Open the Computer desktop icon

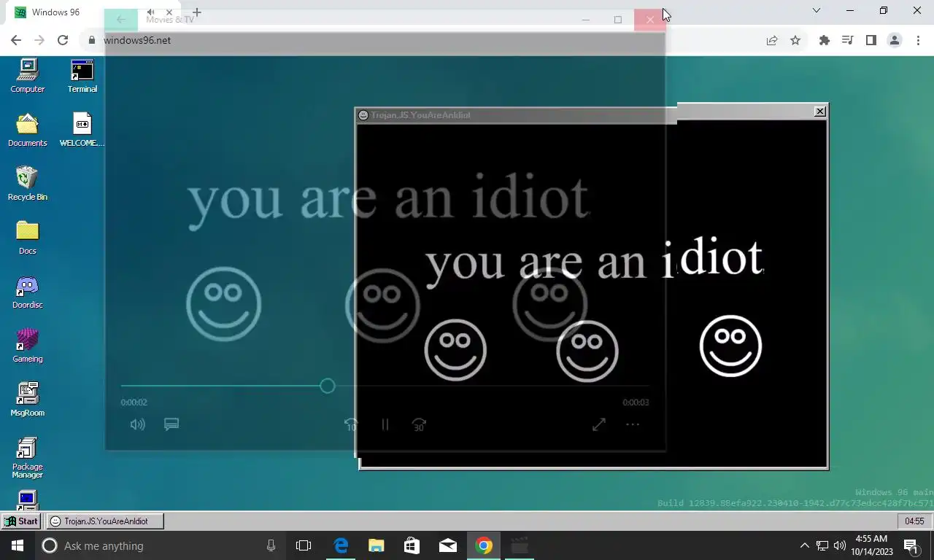[x=28, y=76]
